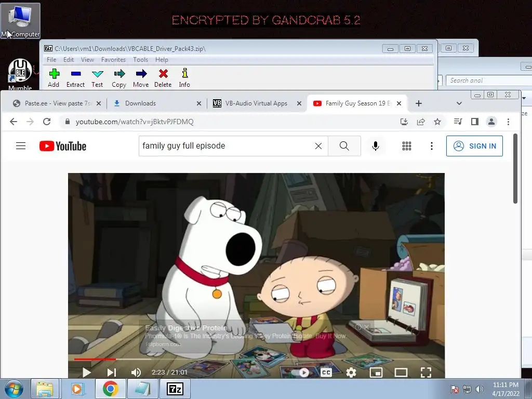Open the Windows Start menu
Image resolution: width=532 pixels, height=399 pixels.
(14, 389)
